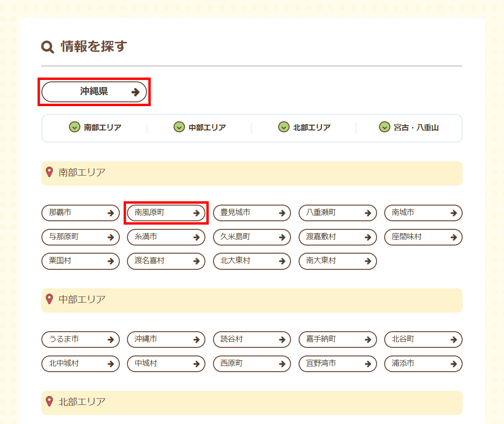504x424 pixels.
Task: Expand the 南部エリア chevron in the navigation bar
Action: tap(74, 127)
